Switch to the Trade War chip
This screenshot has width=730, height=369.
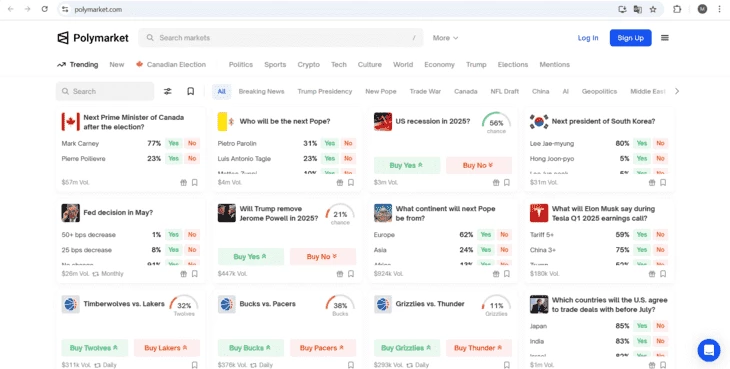click(x=425, y=91)
